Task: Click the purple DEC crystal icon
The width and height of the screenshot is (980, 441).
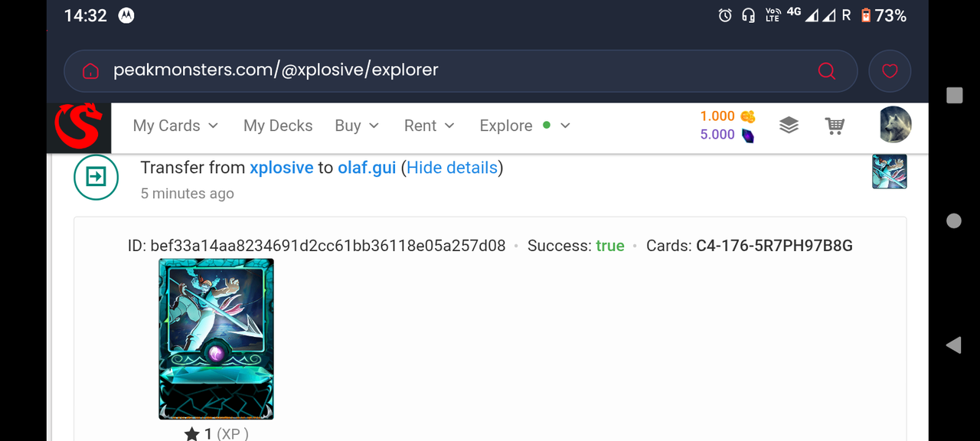Action: (747, 136)
